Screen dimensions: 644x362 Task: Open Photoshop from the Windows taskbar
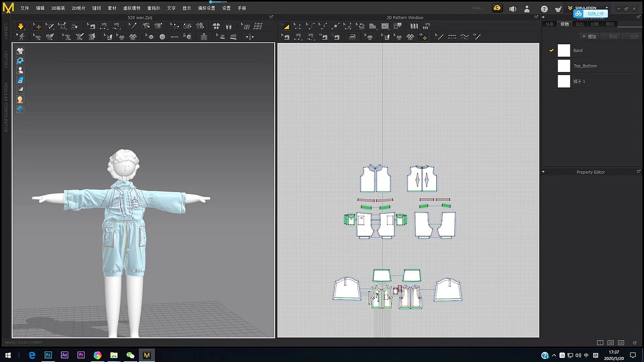[x=48, y=355]
